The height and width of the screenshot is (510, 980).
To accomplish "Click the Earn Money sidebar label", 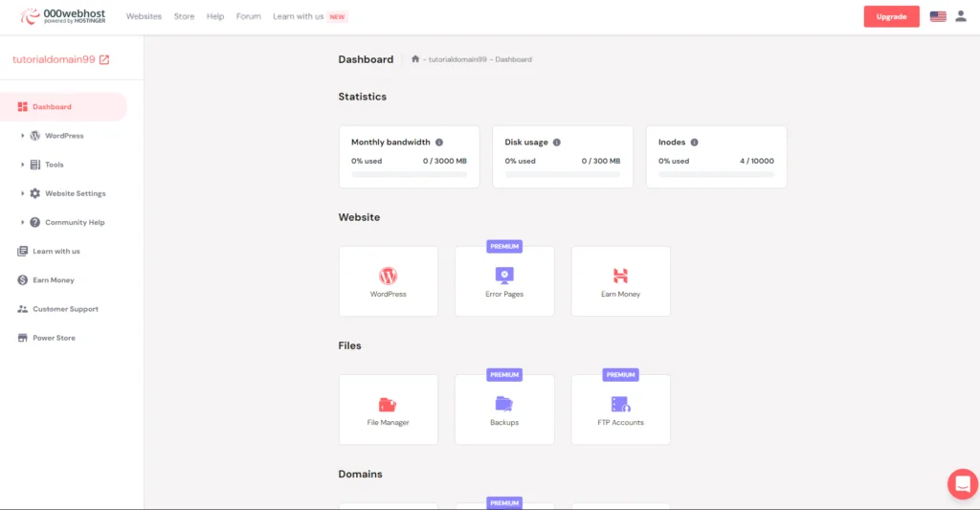I will [x=54, y=280].
